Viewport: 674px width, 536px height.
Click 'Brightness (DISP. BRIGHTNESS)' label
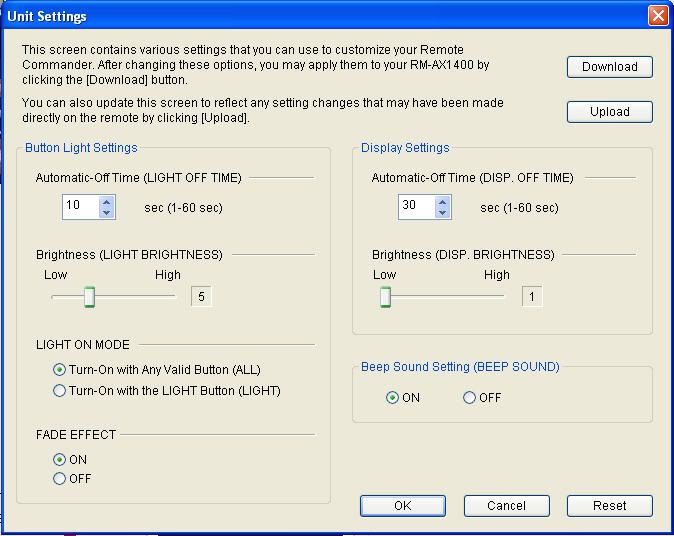(463, 255)
